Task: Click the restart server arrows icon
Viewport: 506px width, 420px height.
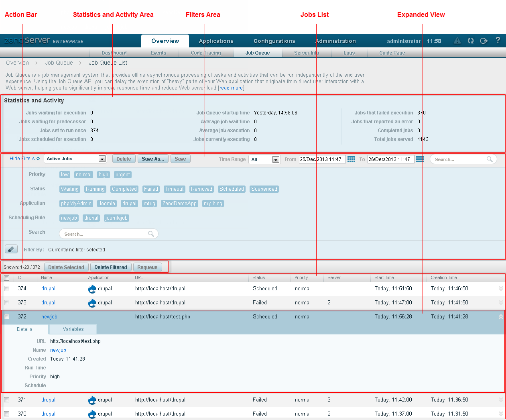Action: point(471,41)
